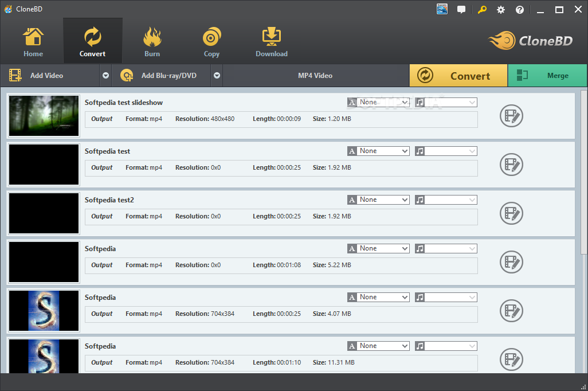Screen dimensions: 588x391
Task: Click edit icon for Softpedia test row
Action: coord(511,165)
